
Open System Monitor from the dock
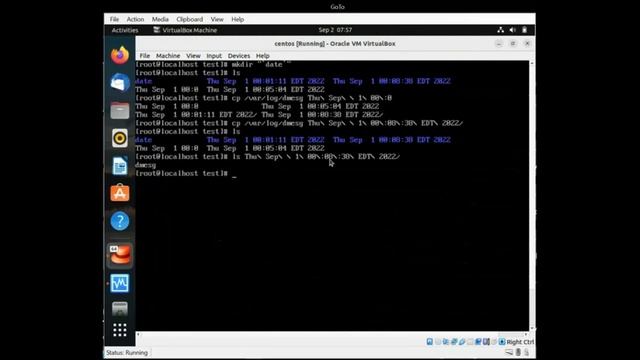coord(120,283)
